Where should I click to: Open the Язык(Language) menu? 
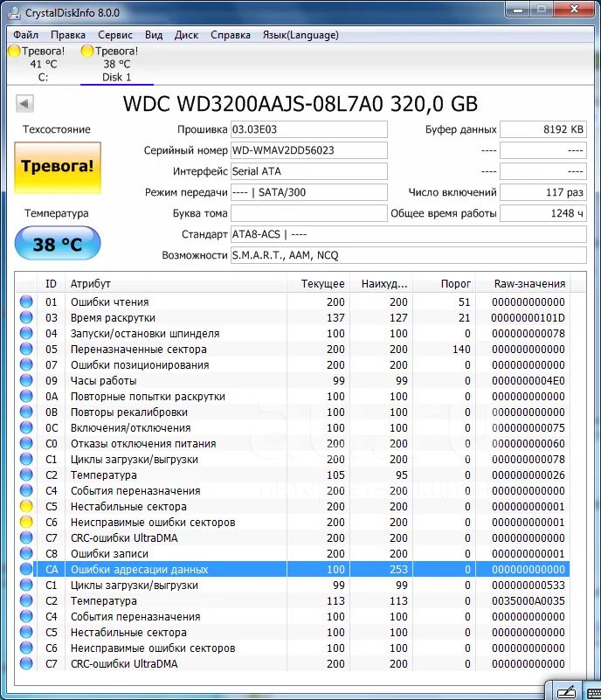click(x=300, y=35)
